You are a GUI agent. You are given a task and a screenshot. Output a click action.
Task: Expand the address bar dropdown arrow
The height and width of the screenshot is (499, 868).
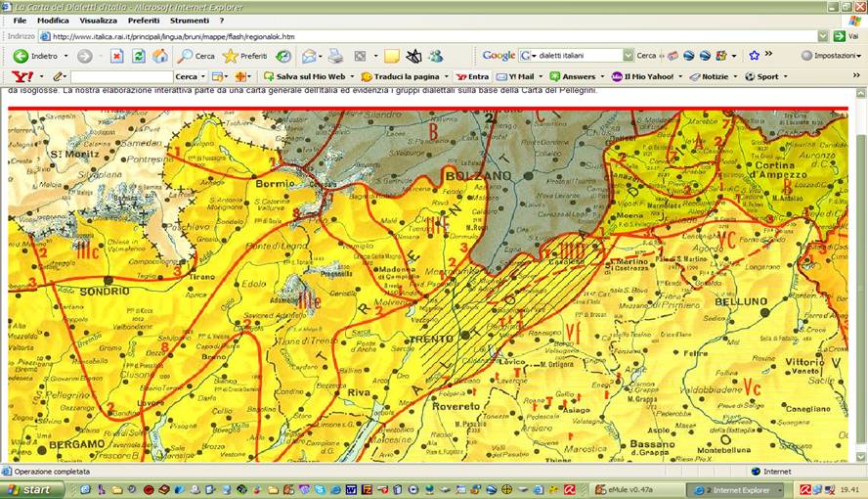(823, 36)
